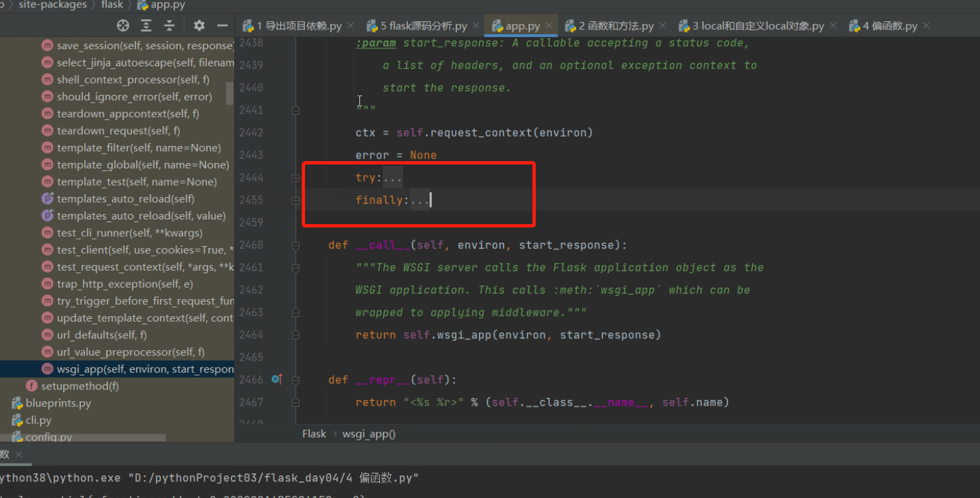980x498 pixels.
Task: Select trap_http_exception(self, e) item
Action: tap(117, 284)
